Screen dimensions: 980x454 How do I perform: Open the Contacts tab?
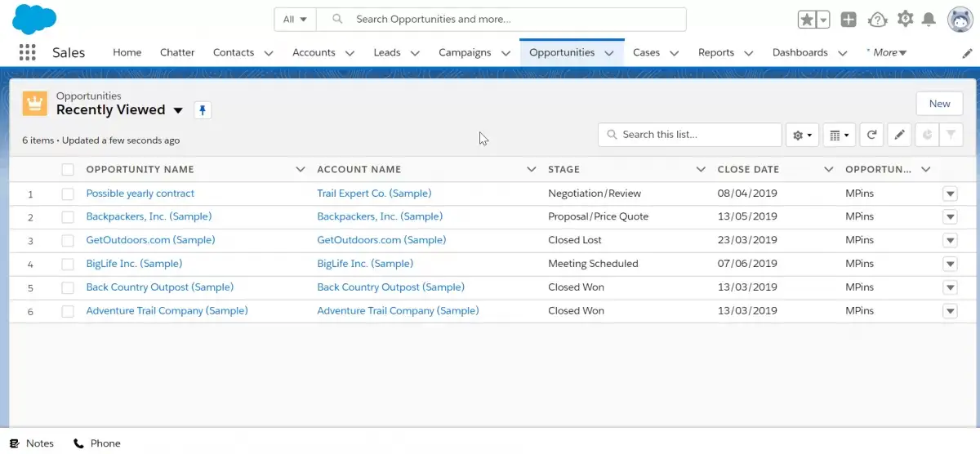tap(234, 52)
